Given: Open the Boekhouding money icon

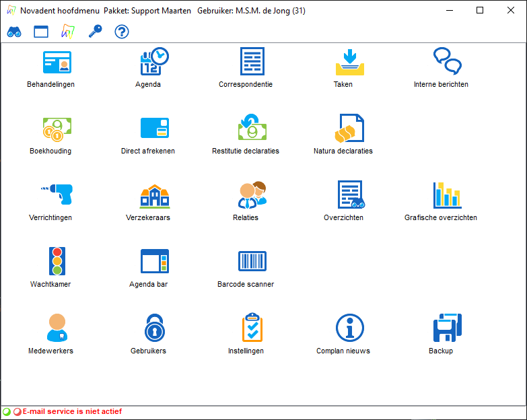Looking at the screenshot, I should [x=57, y=129].
